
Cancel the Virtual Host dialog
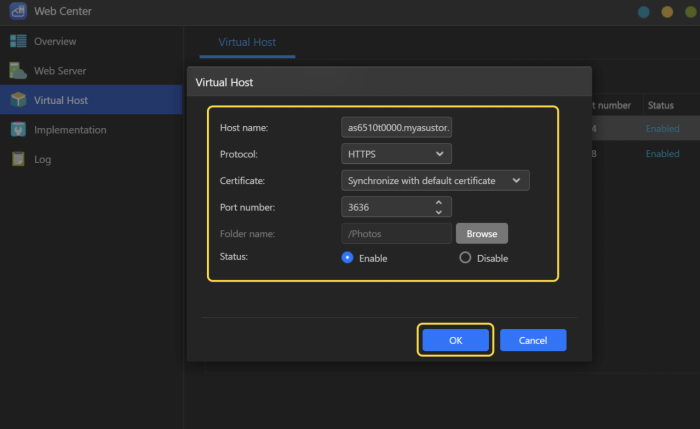(533, 340)
